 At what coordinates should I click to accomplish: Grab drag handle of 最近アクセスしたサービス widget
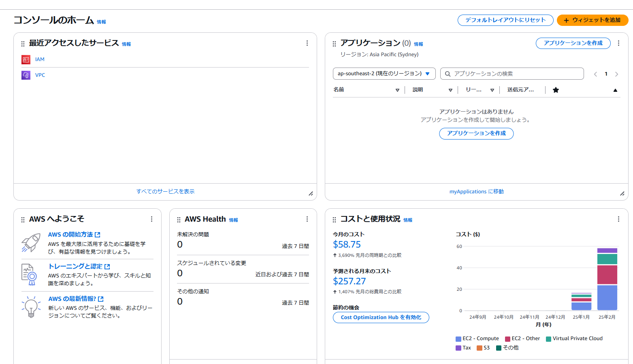coord(23,44)
